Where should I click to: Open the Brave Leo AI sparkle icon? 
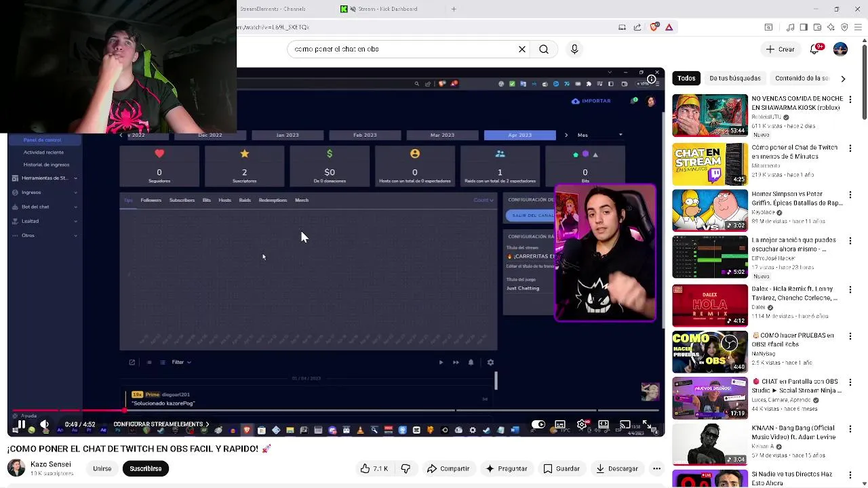831,27
